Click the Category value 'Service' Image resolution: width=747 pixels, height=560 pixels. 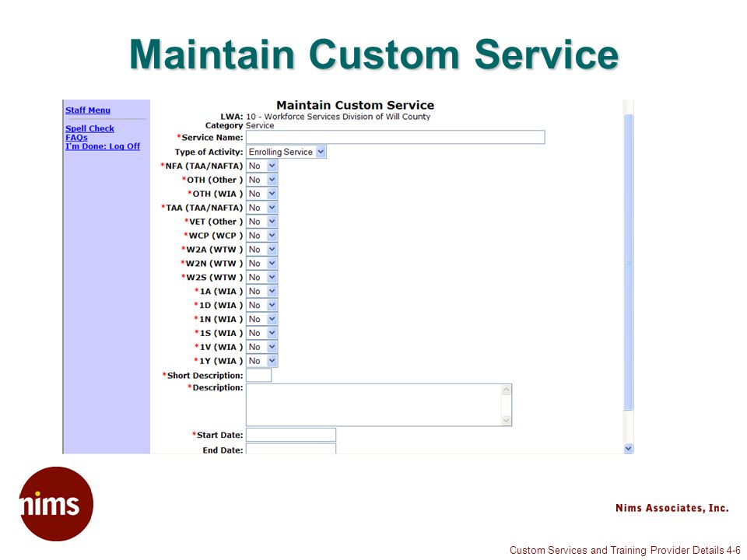(x=260, y=126)
